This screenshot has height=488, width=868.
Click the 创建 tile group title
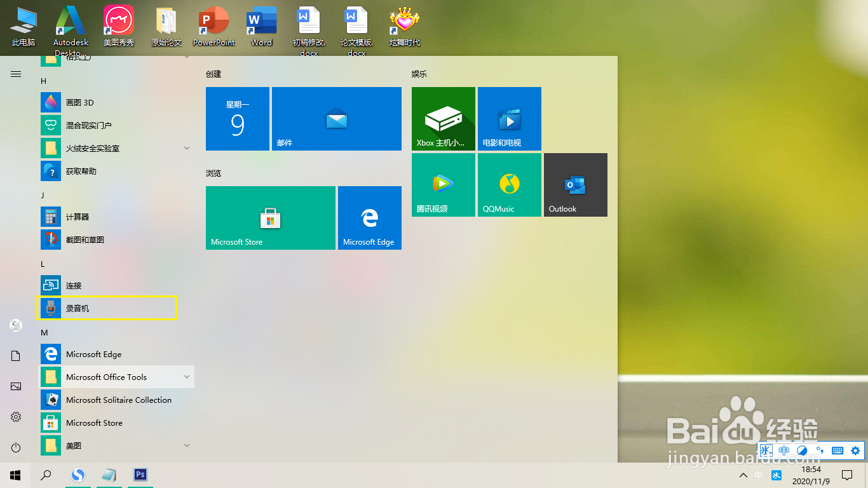[x=214, y=74]
